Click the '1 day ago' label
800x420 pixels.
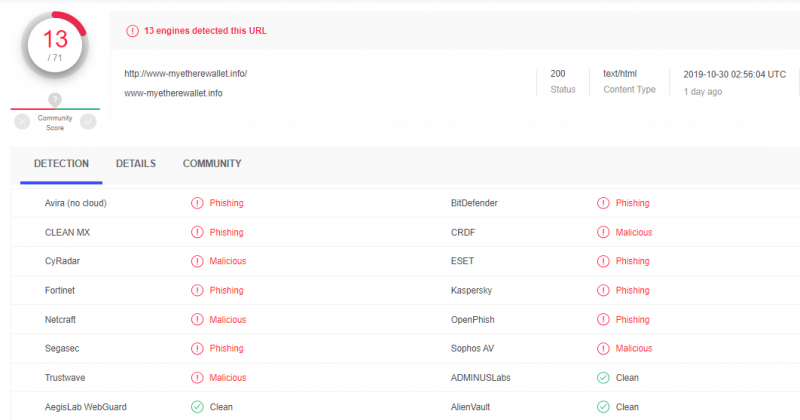pyautogui.click(x=703, y=92)
